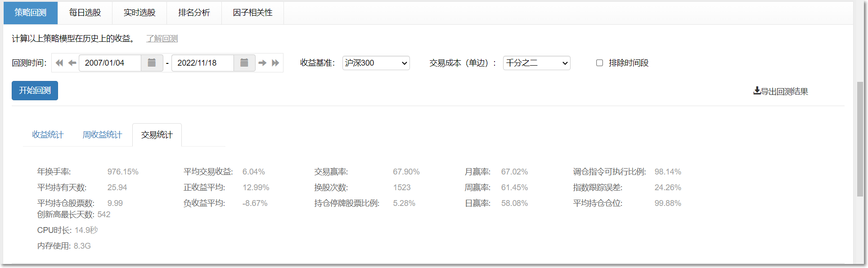Open the 周收益统计 sub-tab
868x268 pixels.
point(102,135)
